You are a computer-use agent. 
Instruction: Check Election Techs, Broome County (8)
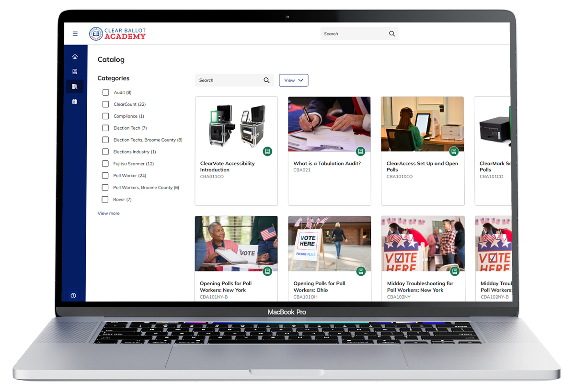[105, 140]
